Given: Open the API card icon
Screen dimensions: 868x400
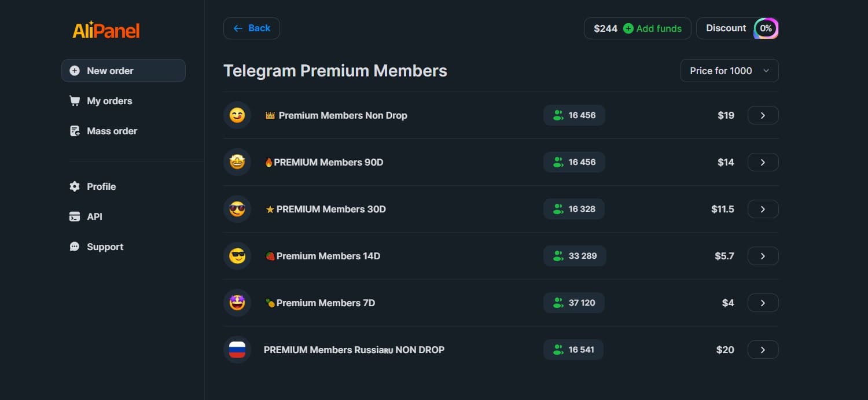Looking at the screenshot, I should 74,216.
